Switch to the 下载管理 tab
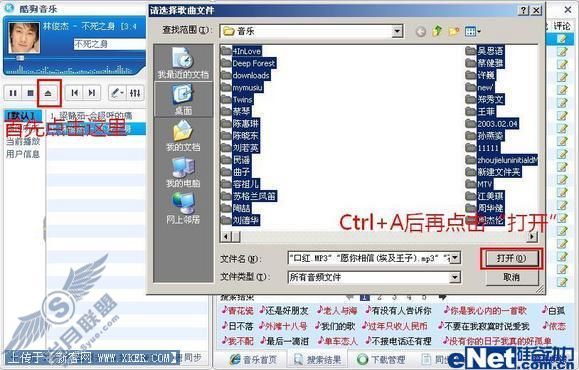The height and width of the screenshot is (370, 579). point(382,359)
